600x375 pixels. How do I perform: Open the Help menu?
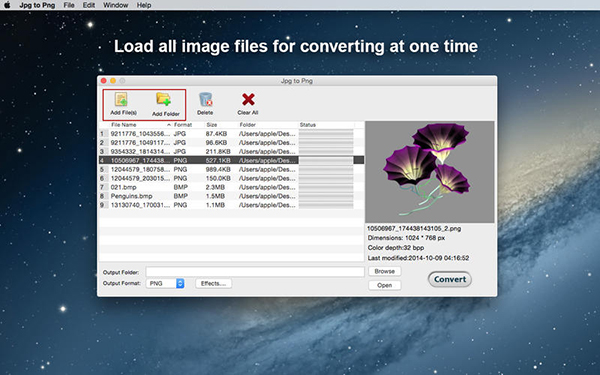click(144, 5)
